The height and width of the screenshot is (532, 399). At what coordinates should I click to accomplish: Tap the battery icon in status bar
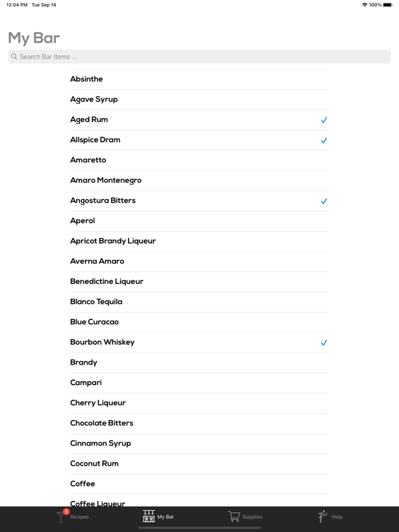click(388, 5)
